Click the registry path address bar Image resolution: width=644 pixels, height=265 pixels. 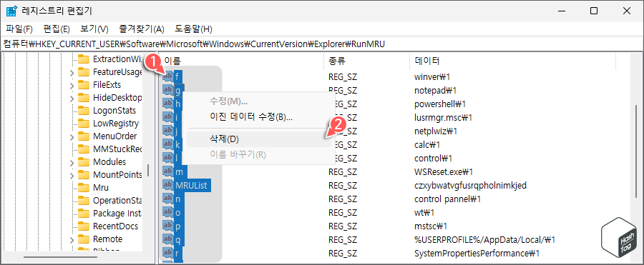click(322, 44)
